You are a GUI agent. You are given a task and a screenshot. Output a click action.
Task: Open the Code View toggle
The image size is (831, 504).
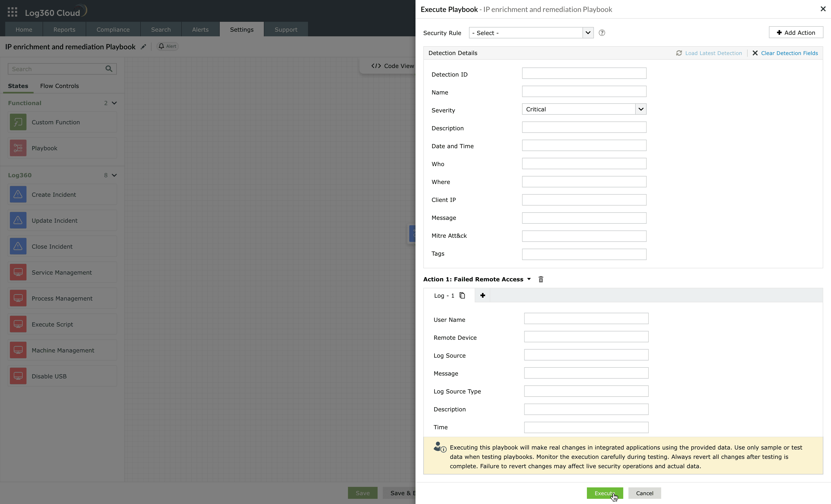[393, 66]
